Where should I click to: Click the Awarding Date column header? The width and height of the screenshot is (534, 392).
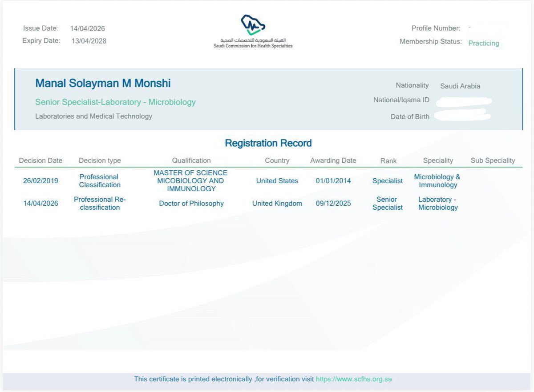333,160
